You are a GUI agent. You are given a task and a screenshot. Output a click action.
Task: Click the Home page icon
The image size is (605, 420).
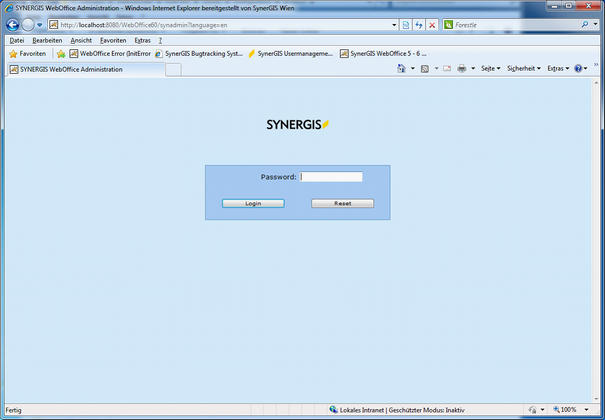pyautogui.click(x=401, y=68)
